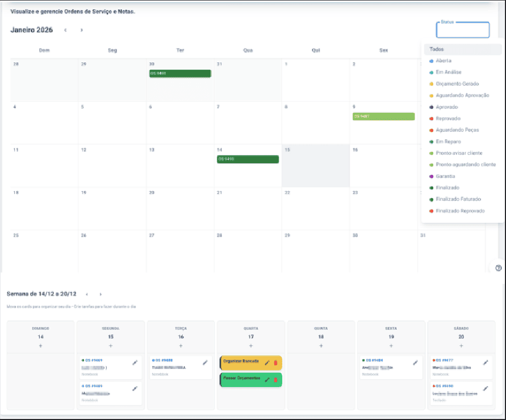Screen dimensions: 506x420
Task: Select day 15 cell in the January calendar
Action: click(315, 170)
